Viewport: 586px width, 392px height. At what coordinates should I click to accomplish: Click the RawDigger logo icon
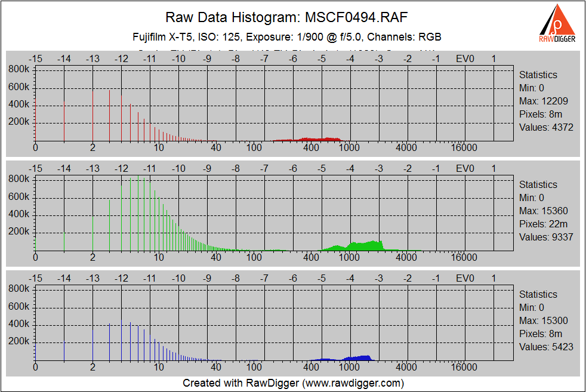[558, 23]
